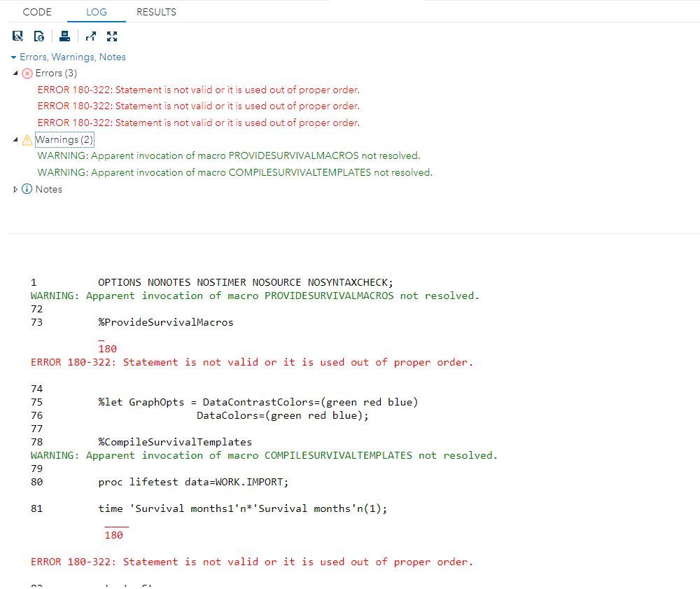The width and height of the screenshot is (700, 589).
Task: Switch to the CODE tab
Action: pos(37,12)
